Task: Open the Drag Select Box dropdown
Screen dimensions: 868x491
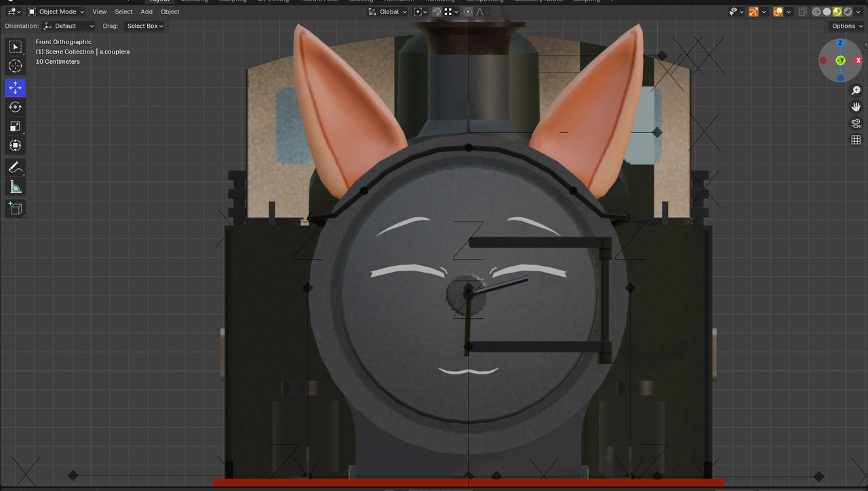Action: click(145, 26)
